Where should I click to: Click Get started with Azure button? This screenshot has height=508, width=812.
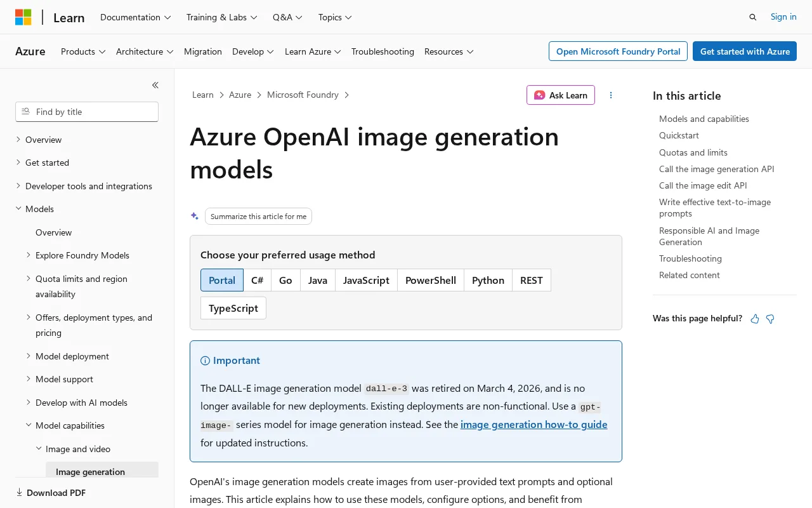(745, 51)
